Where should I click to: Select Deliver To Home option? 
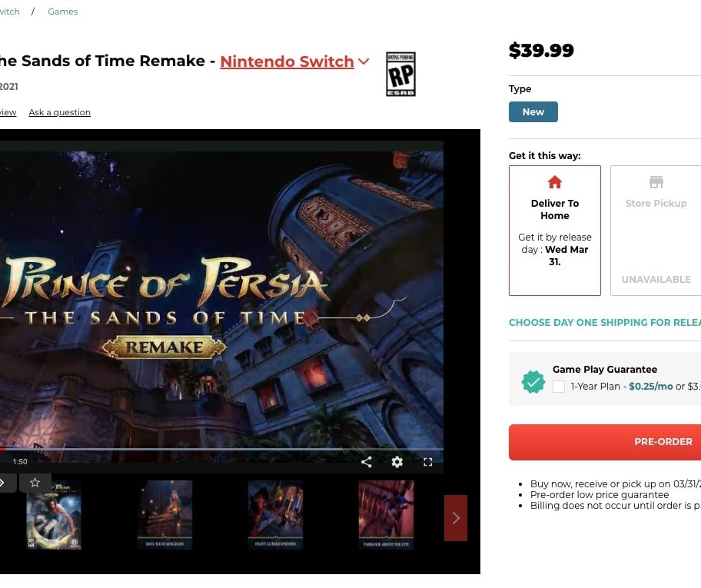(555, 230)
